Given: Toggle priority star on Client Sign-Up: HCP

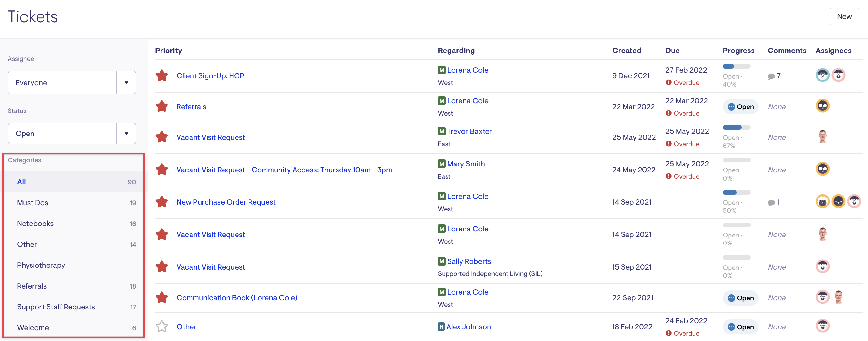Looking at the screenshot, I should tap(162, 75).
